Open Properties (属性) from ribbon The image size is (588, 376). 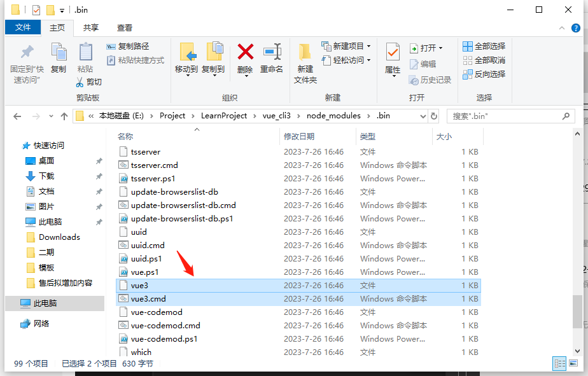click(x=393, y=60)
